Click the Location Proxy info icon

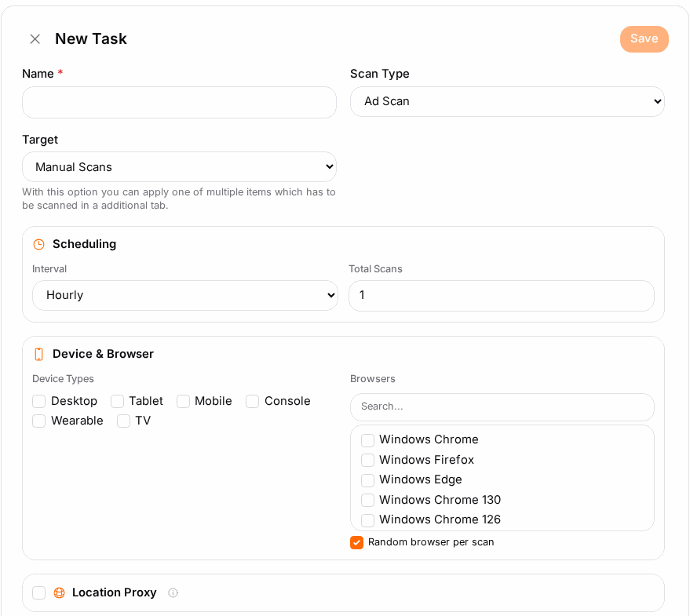pos(173,592)
